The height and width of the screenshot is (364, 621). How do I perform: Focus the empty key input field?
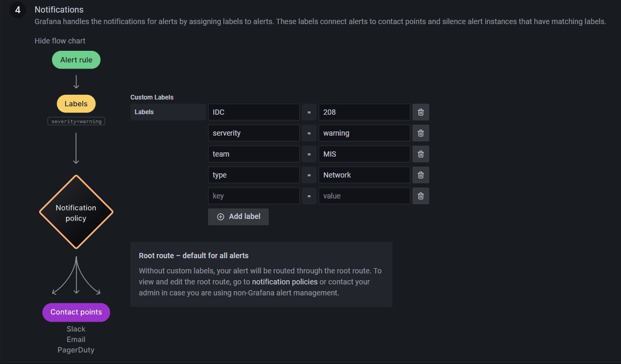pyautogui.click(x=254, y=196)
